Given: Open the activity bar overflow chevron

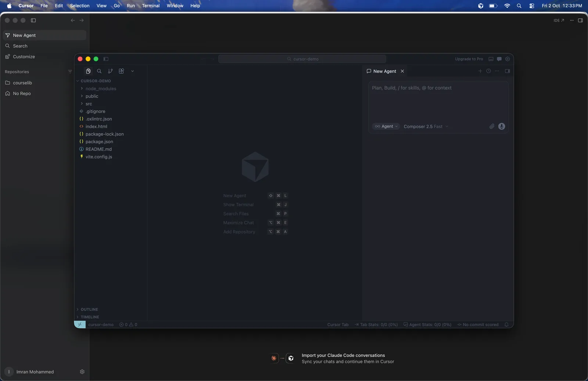Looking at the screenshot, I should 132,71.
